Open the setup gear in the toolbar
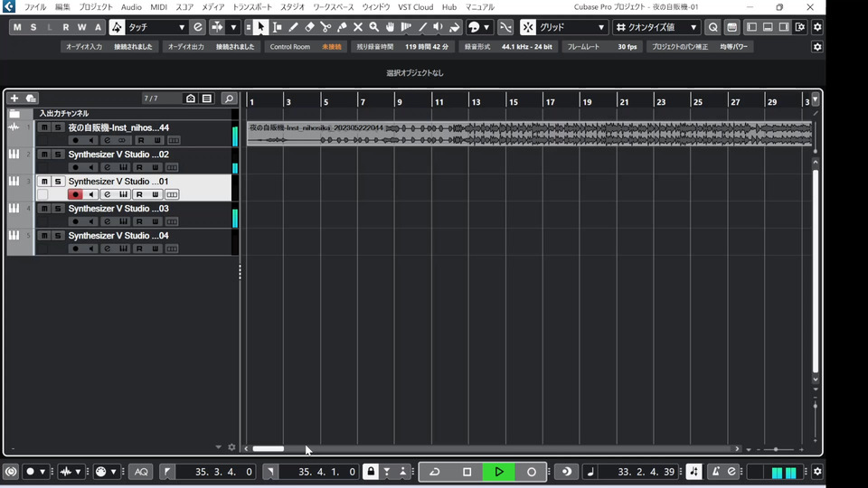Screen dimensions: 868x488 817,27
